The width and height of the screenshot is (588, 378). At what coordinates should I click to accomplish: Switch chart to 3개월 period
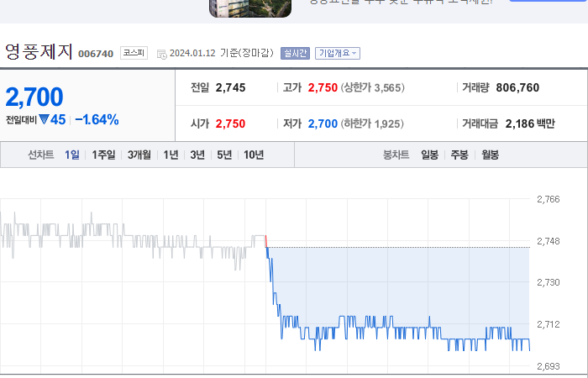(139, 155)
